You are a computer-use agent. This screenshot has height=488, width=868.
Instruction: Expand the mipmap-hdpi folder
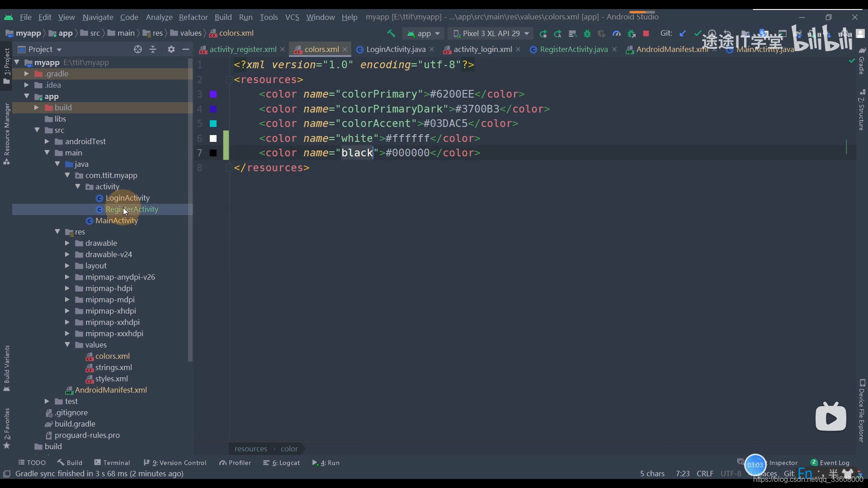click(x=68, y=288)
